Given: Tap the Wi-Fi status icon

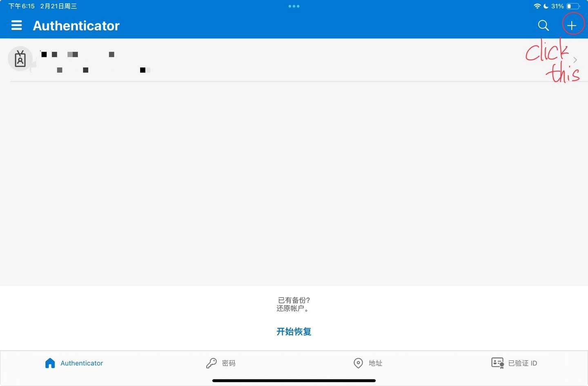Looking at the screenshot, I should click(x=537, y=6).
